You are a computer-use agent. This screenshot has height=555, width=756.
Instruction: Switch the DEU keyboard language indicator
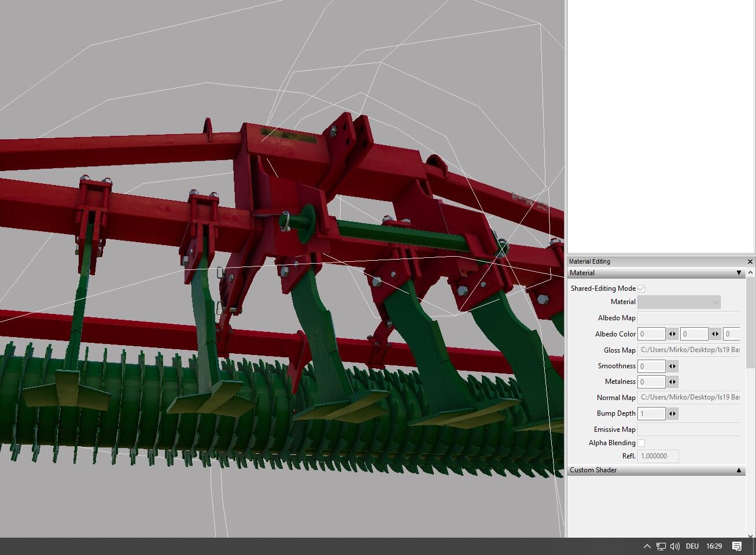[x=692, y=546]
